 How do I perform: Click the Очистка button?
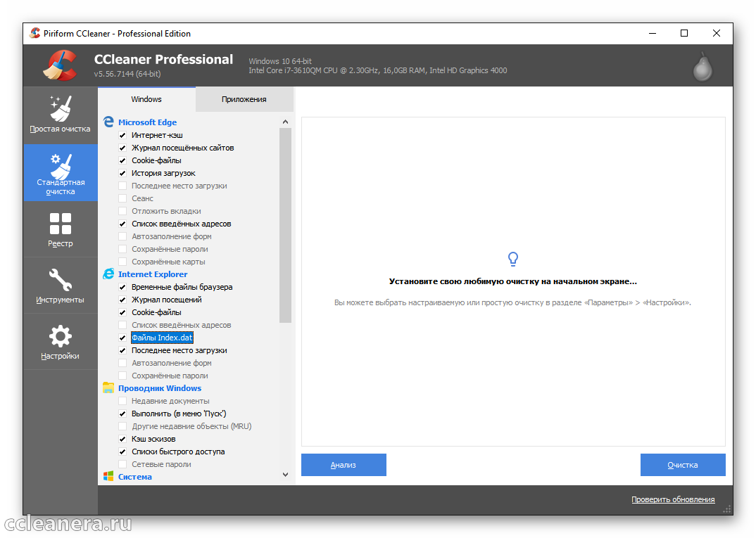[682, 465]
